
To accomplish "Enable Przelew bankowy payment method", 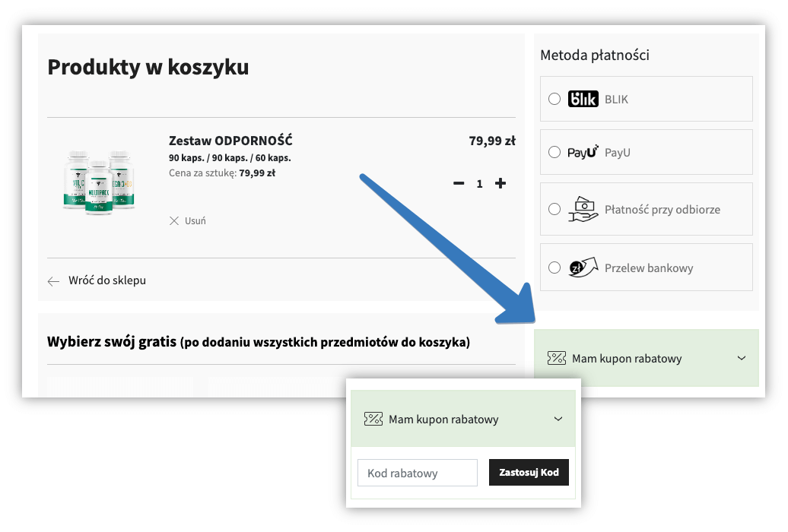I will [554, 267].
